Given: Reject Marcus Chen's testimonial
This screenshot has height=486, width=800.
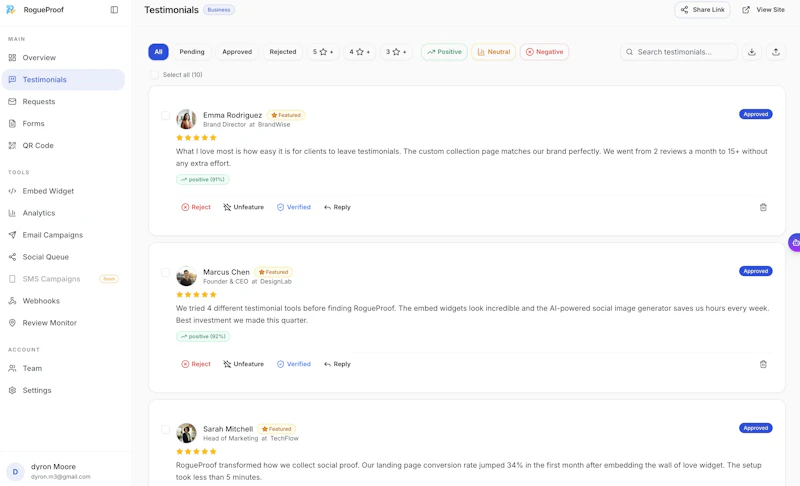Looking at the screenshot, I should coord(196,364).
